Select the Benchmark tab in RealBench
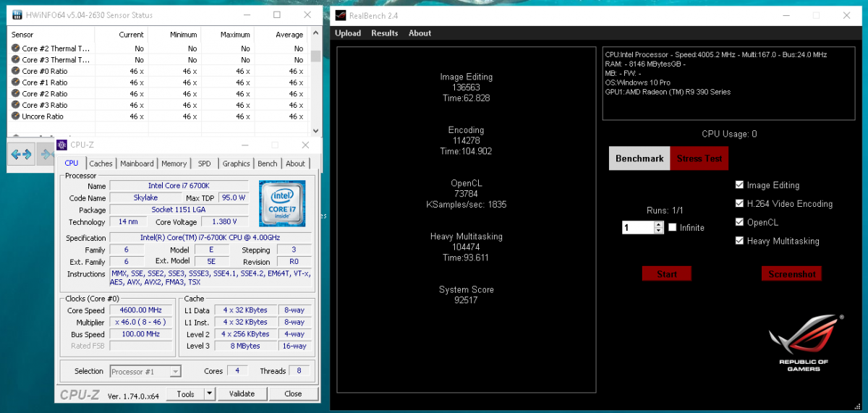Screen dimensions: 868x413 click(x=639, y=158)
